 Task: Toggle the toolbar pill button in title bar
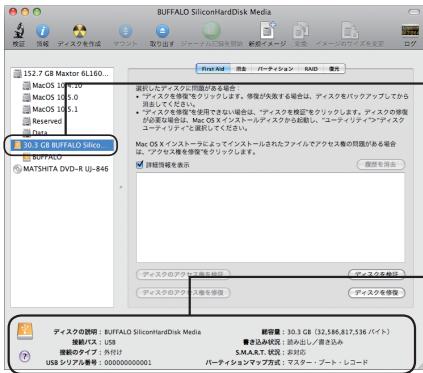pyautogui.click(x=414, y=12)
